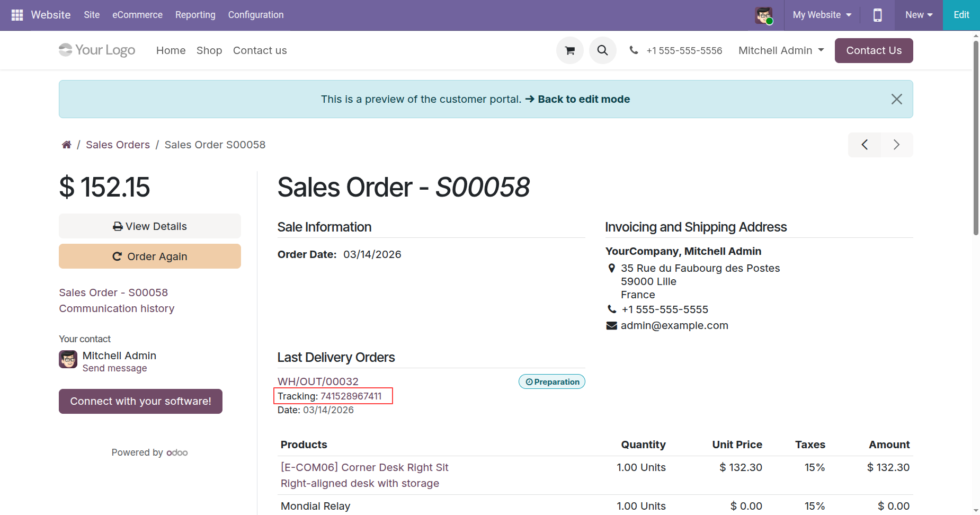Go to next sales order arrow

click(896, 145)
